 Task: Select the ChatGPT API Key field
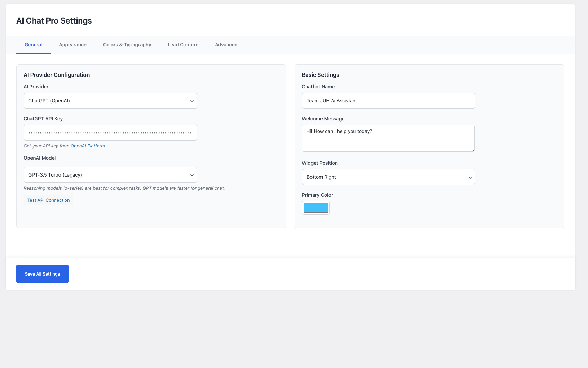pyautogui.click(x=110, y=133)
